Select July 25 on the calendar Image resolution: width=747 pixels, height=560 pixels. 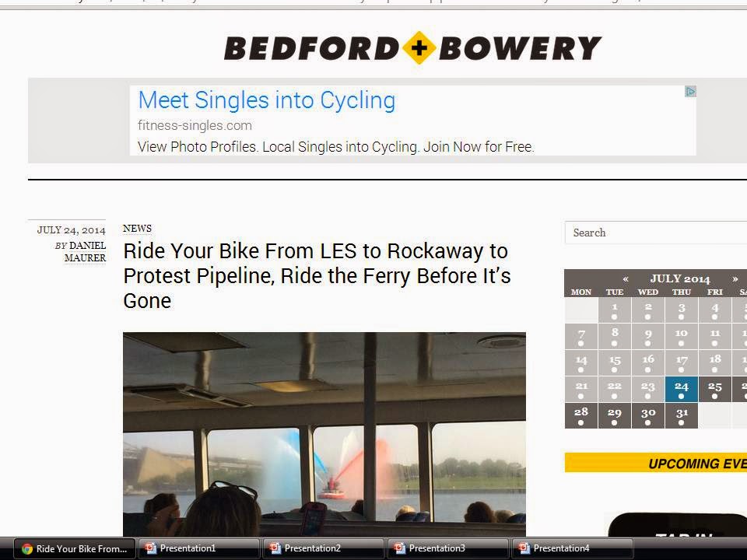coord(714,389)
